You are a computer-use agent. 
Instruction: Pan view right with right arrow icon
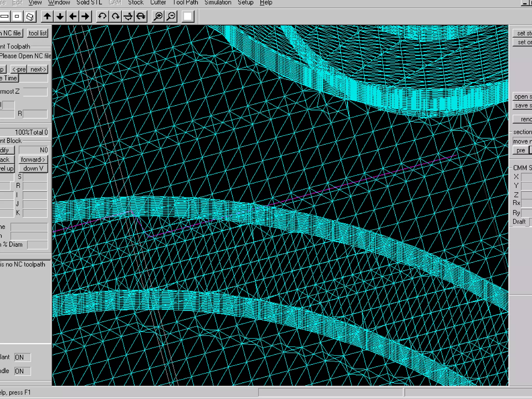click(x=85, y=17)
